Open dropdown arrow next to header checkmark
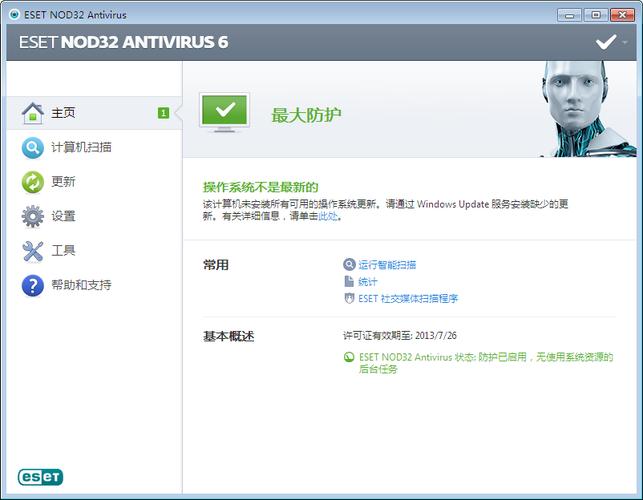Image resolution: width=643 pixels, height=500 pixels. 625,42
